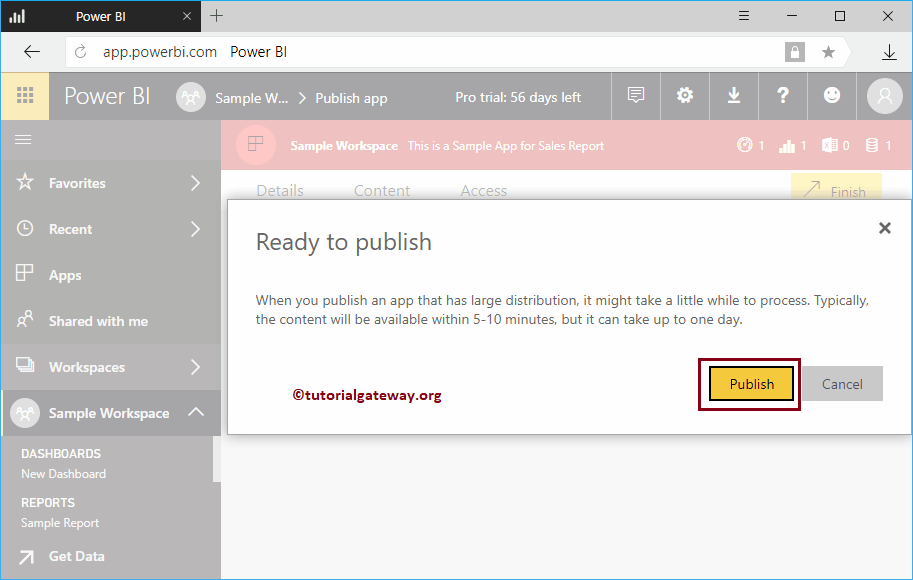Expand the Recent chevron
This screenshot has height=580, width=913.
click(x=196, y=229)
